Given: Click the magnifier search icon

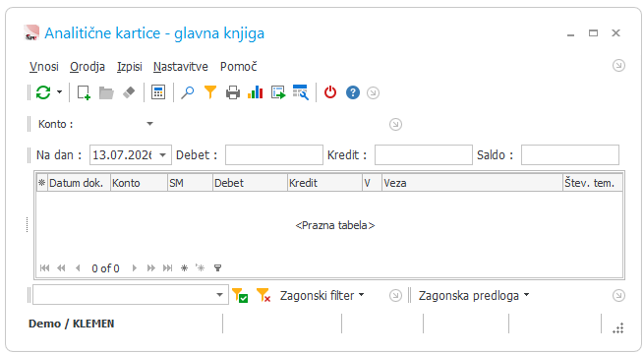Looking at the screenshot, I should click(188, 92).
